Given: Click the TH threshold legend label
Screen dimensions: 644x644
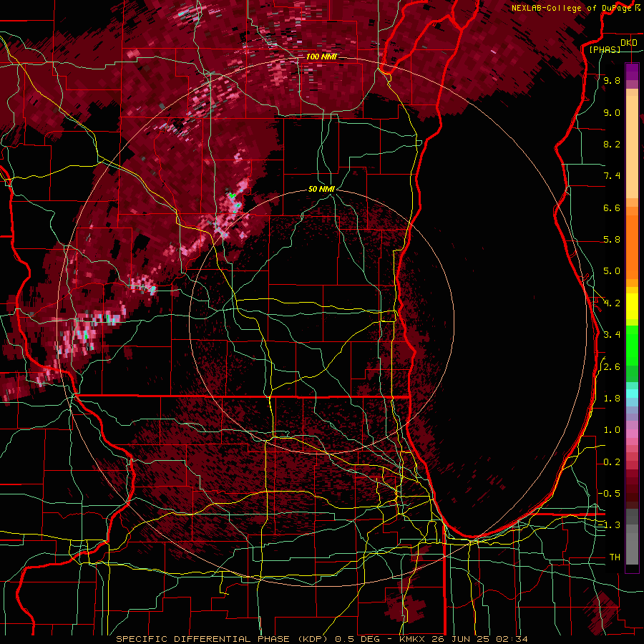Looking at the screenshot, I should (x=615, y=557).
